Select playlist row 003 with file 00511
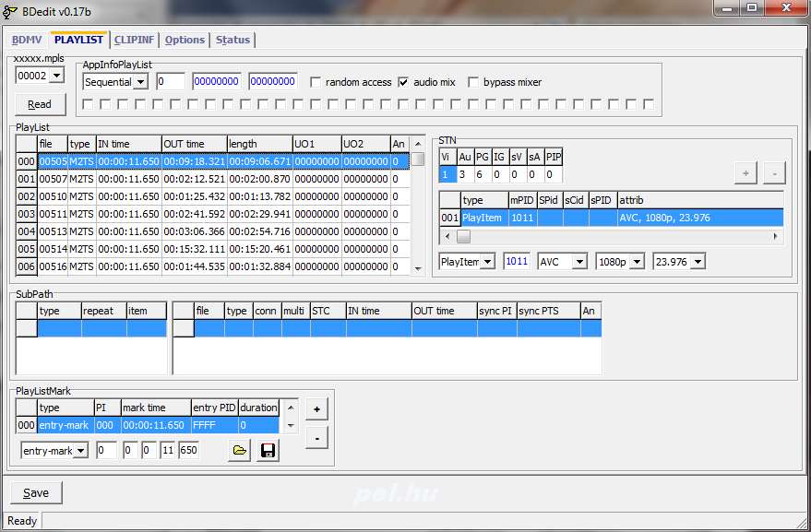This screenshot has height=532, width=811. [x=54, y=214]
